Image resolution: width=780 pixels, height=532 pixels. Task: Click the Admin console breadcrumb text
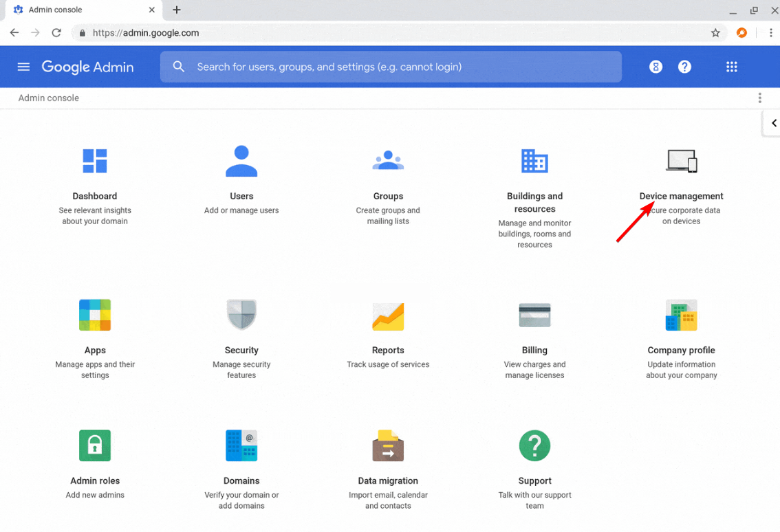(49, 98)
